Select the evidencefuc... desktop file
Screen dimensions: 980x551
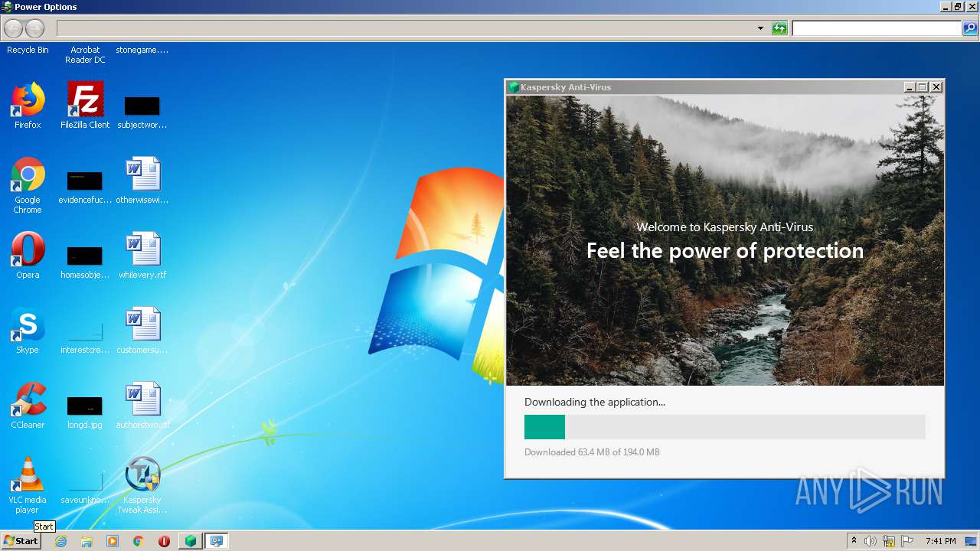(x=85, y=187)
